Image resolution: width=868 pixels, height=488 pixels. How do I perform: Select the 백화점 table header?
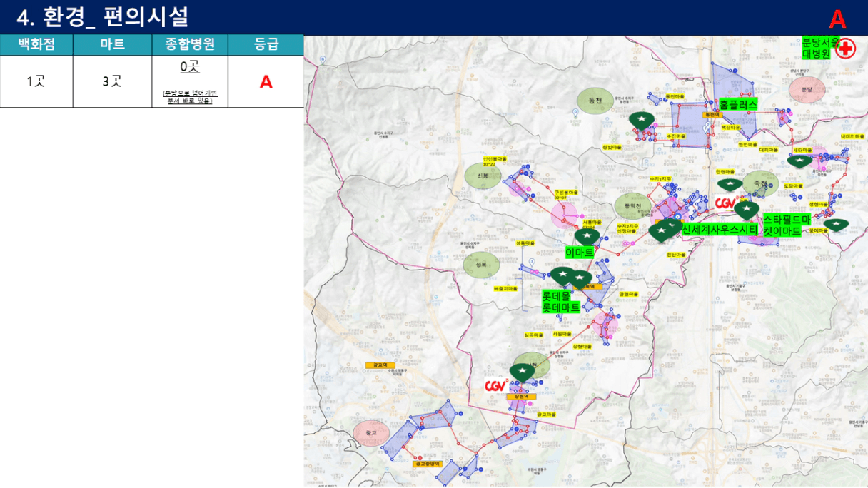(36, 44)
